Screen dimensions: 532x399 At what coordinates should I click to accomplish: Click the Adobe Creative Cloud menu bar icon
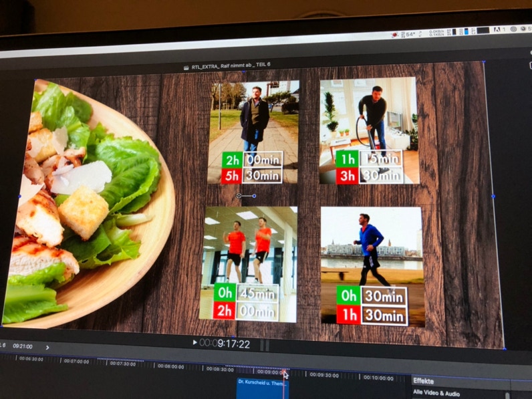(x=499, y=30)
